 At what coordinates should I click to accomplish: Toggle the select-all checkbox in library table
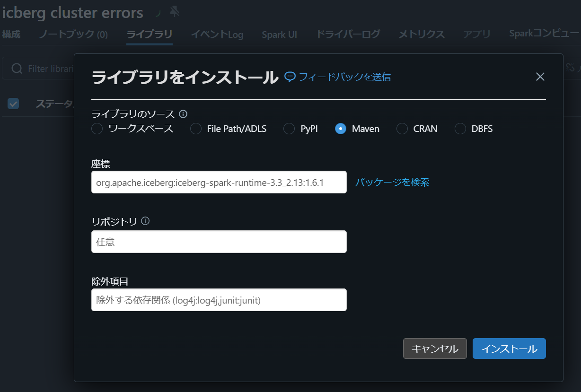tap(13, 104)
